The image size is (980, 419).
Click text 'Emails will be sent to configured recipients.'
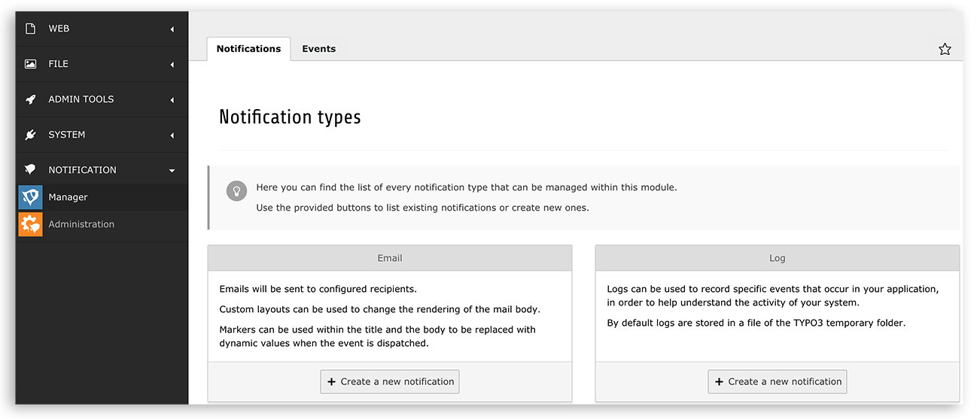pos(318,289)
